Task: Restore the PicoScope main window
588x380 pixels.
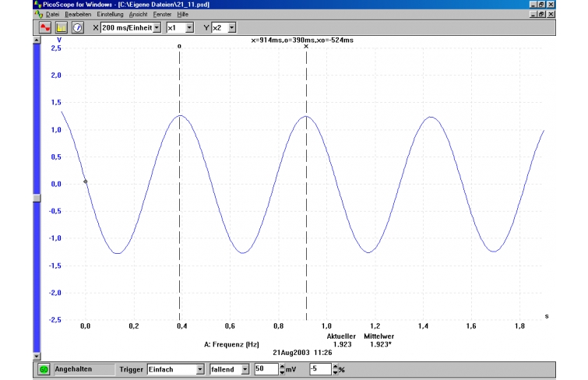Action: (x=541, y=5)
